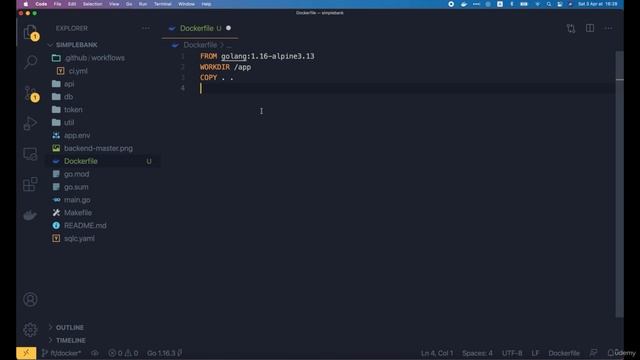Change encoding via UTF-8 indicator

512,353
